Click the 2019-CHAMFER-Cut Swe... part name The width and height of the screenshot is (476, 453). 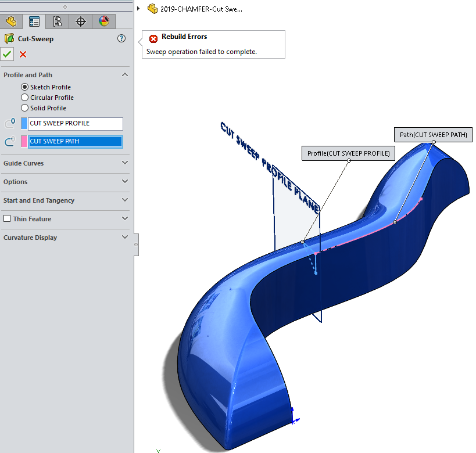click(201, 9)
